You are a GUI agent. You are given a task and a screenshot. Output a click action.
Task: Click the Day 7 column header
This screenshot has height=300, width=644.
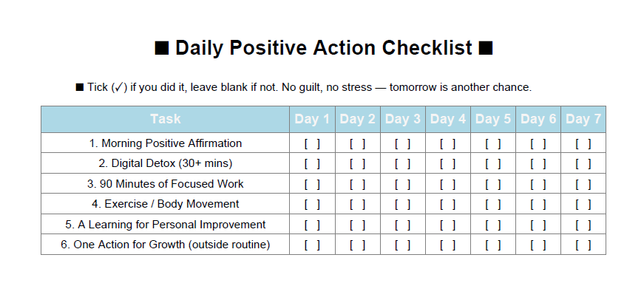[x=583, y=119]
